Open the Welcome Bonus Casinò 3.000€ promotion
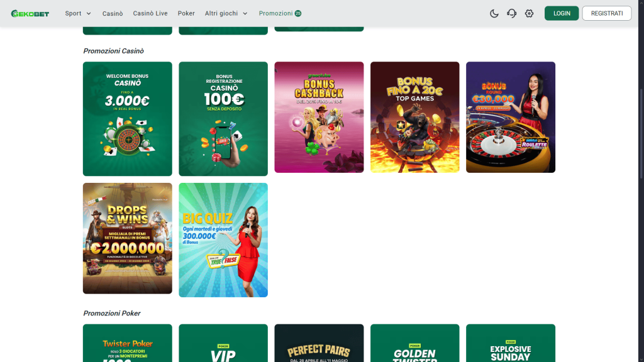Screen dimensions: 644x362 pyautogui.click(x=127, y=117)
